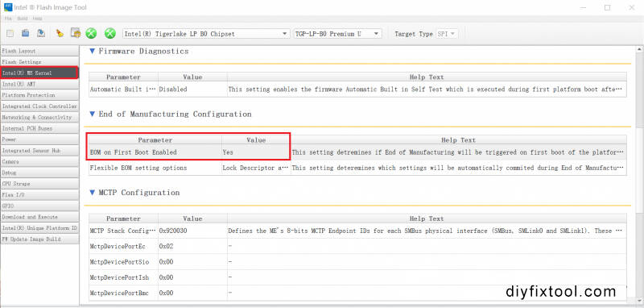Collapse the Firmware Diagnostics section

[92, 52]
